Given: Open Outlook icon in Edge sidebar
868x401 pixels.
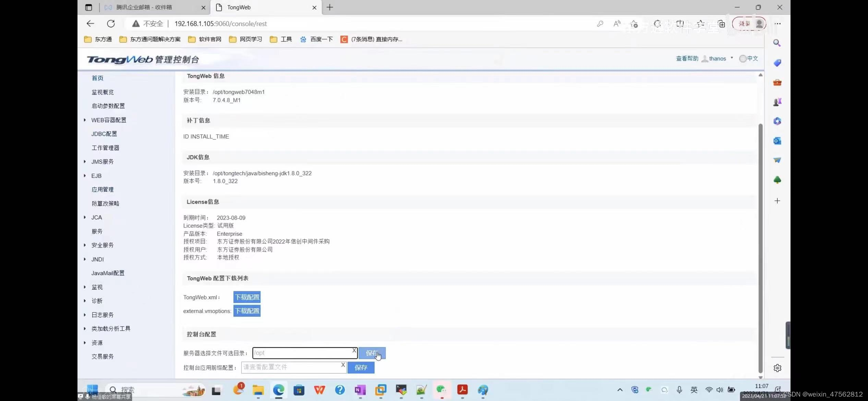Looking at the screenshot, I should (777, 141).
